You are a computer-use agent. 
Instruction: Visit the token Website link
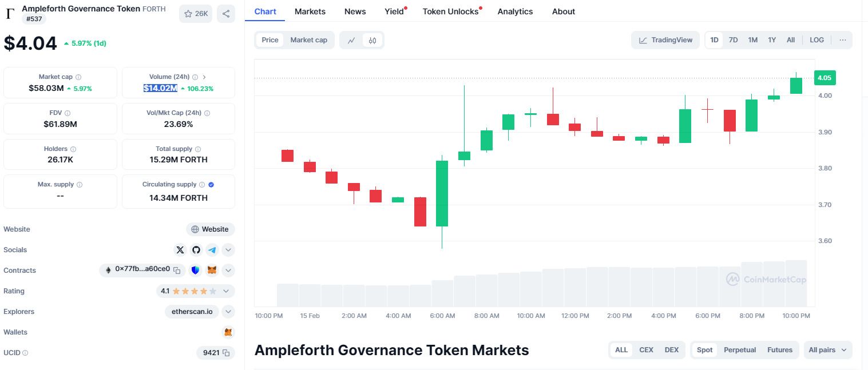tap(210, 229)
